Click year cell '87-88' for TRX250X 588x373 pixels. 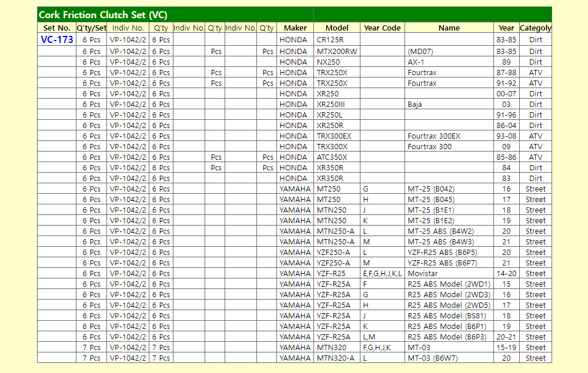coord(506,72)
